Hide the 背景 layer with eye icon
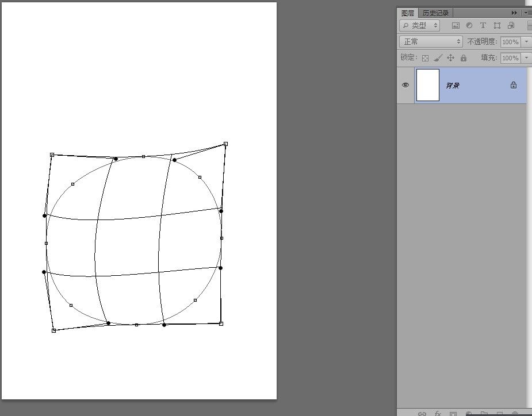 tap(405, 85)
